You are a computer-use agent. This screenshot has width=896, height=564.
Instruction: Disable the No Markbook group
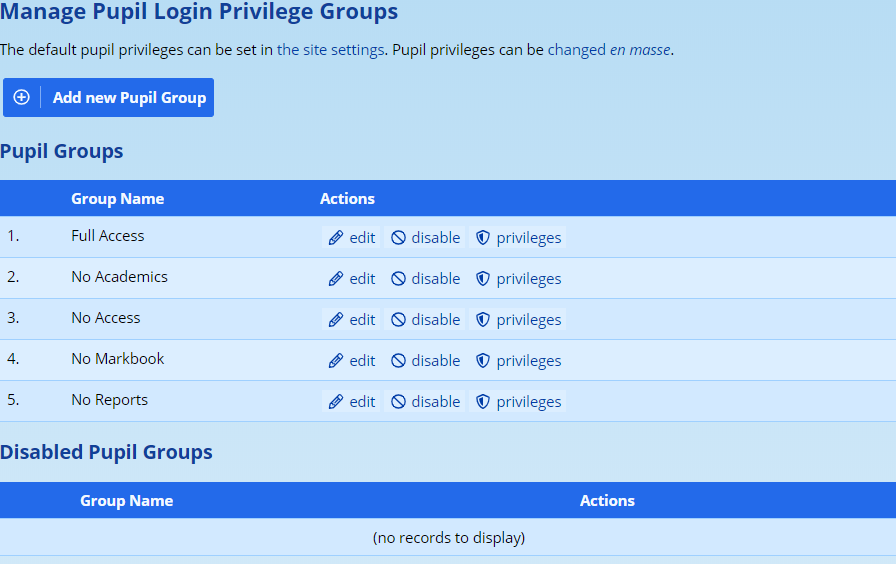pos(425,361)
